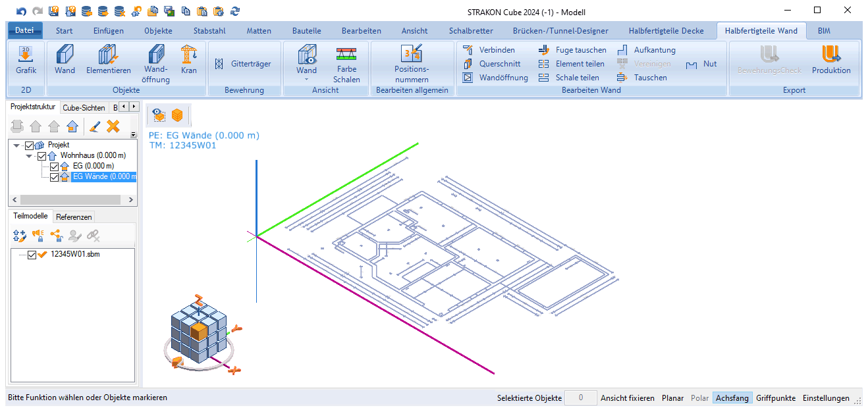This screenshot has height=412, width=868.
Task: Collapse the Wohnhaus tree node
Action: click(29, 156)
